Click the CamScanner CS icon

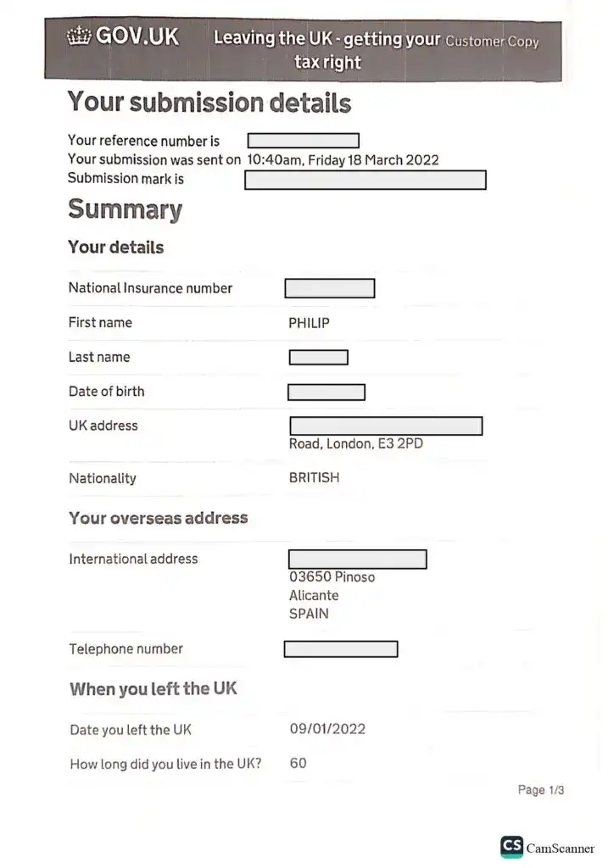511,847
